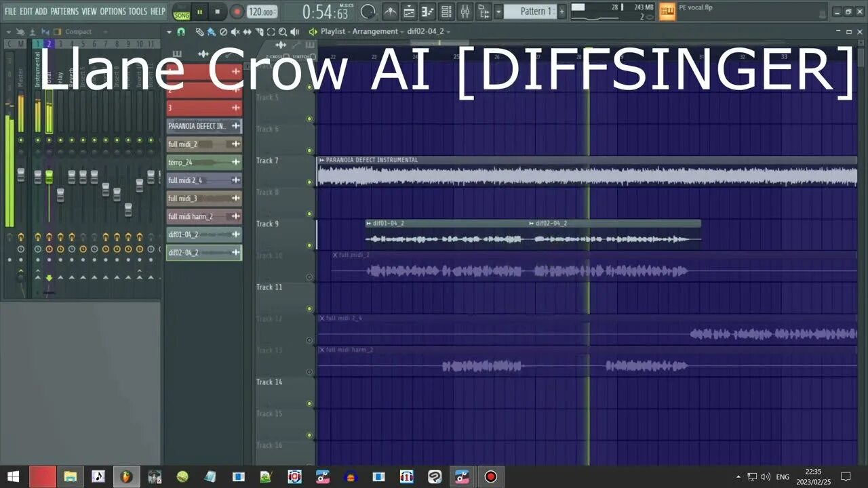The image size is (868, 488).
Task: Select the dif02-04_2 item in picker
Action: (x=204, y=253)
